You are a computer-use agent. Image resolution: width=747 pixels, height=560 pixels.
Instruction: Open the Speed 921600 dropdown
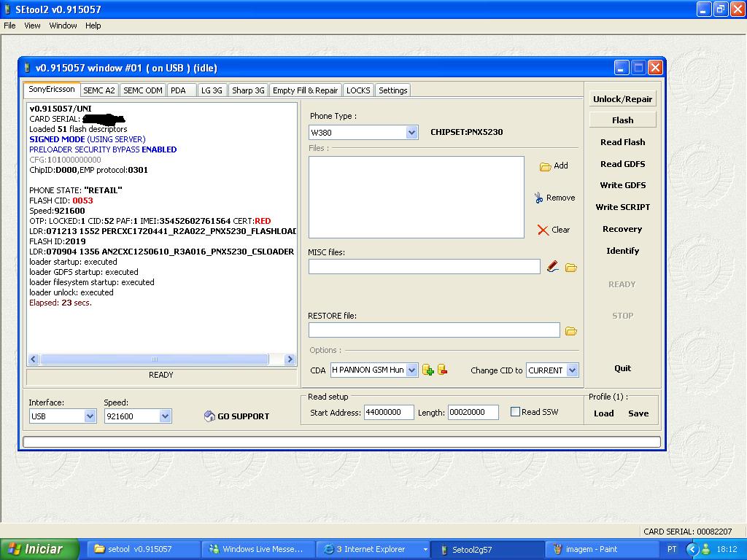pos(165,416)
